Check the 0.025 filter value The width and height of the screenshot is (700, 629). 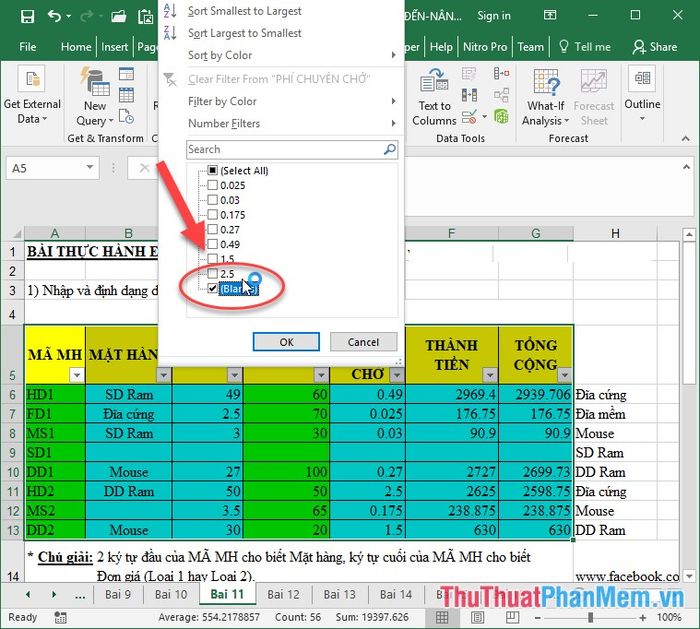211,186
